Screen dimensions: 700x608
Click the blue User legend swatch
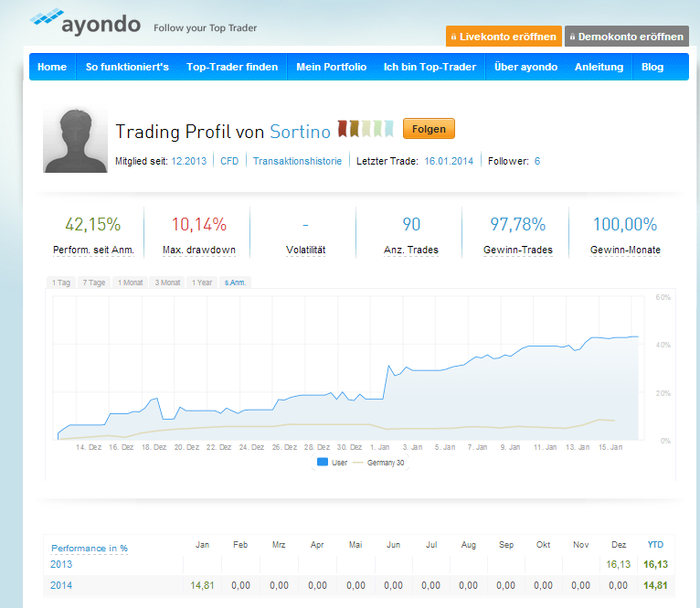[322, 462]
